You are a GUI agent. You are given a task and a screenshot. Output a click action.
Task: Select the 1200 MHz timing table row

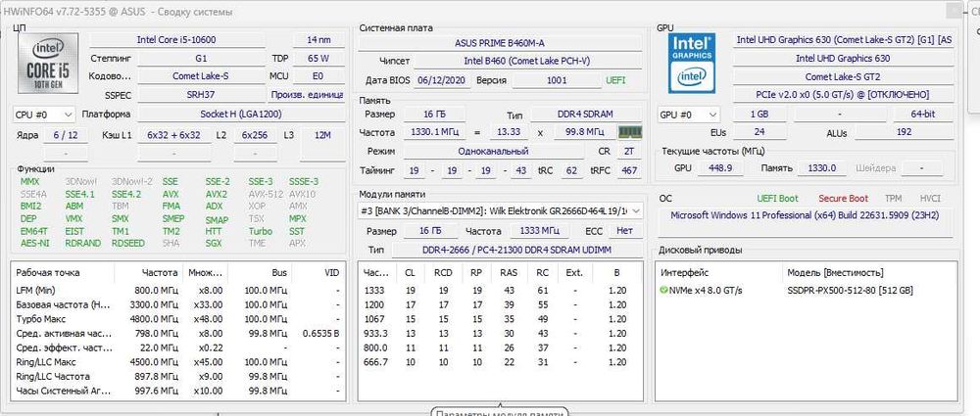pyautogui.click(x=500, y=304)
